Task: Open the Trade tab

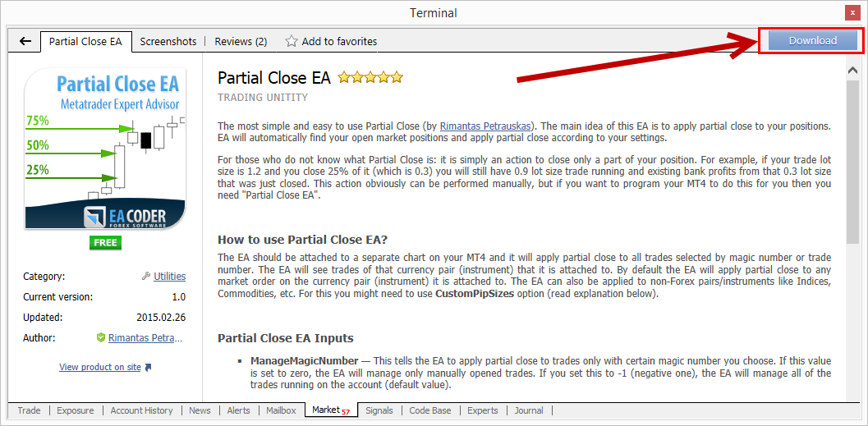Action: [x=29, y=410]
